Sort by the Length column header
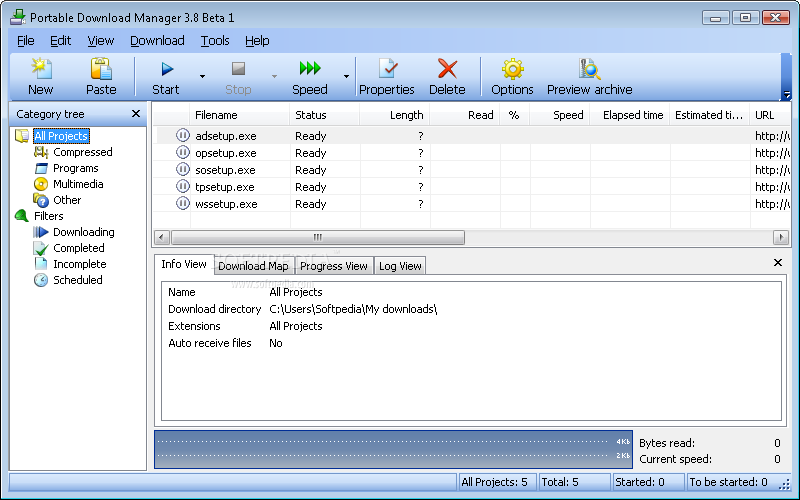 pyautogui.click(x=395, y=115)
